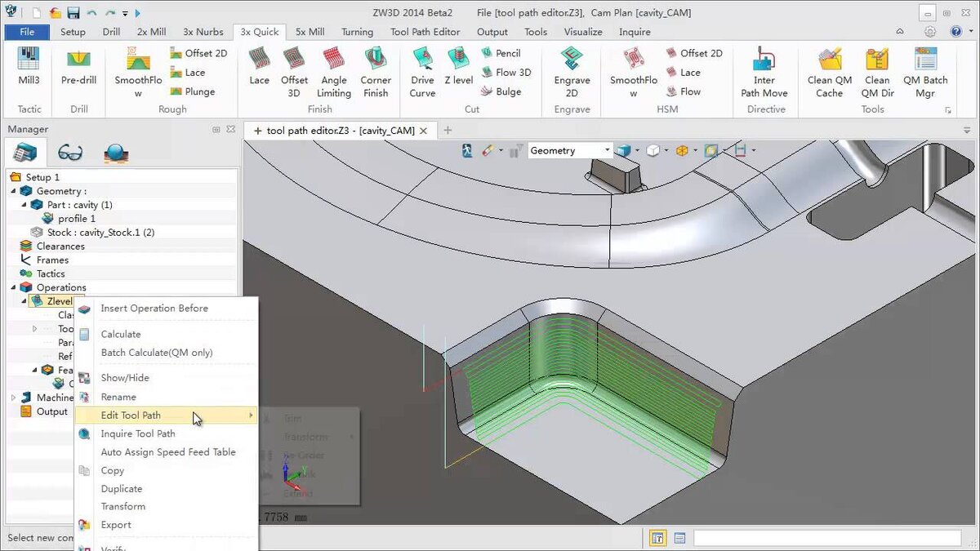Switch to the Tool Path Editor tab
Screen dimensions: 980x551
pos(425,32)
